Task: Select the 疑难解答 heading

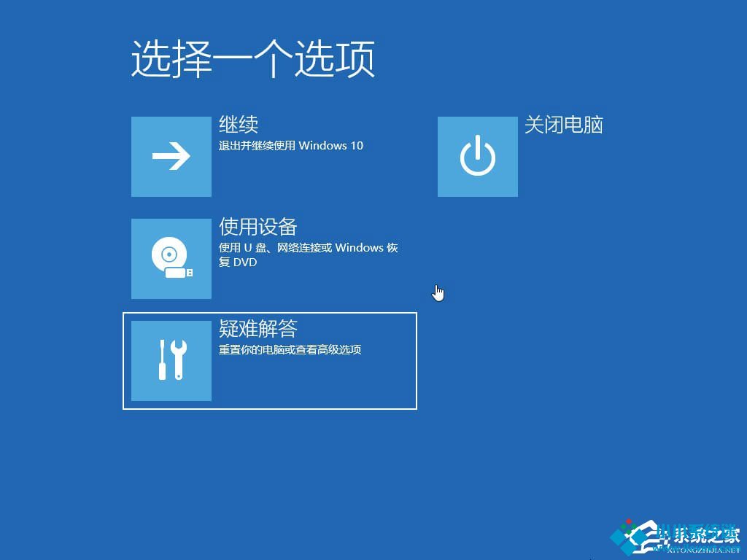Action: [x=258, y=329]
